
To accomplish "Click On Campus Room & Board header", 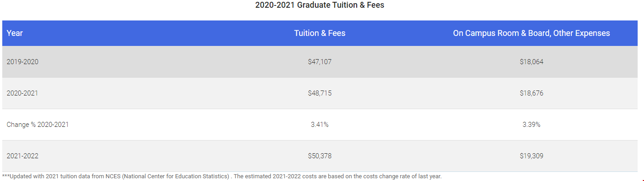I will point(531,33).
